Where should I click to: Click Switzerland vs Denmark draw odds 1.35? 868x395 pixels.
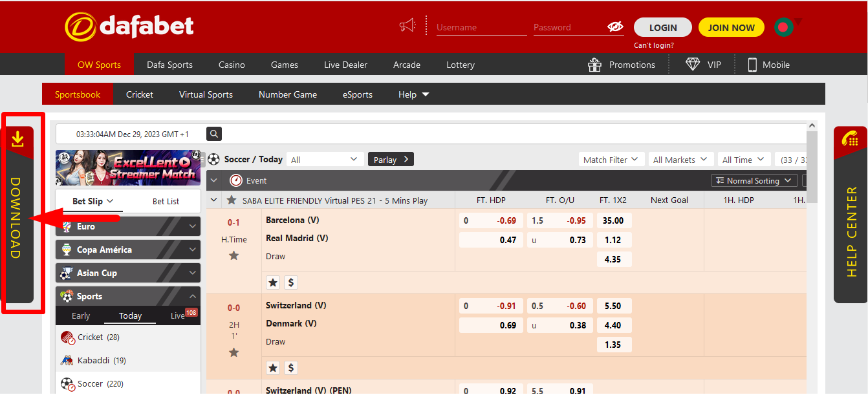614,345
